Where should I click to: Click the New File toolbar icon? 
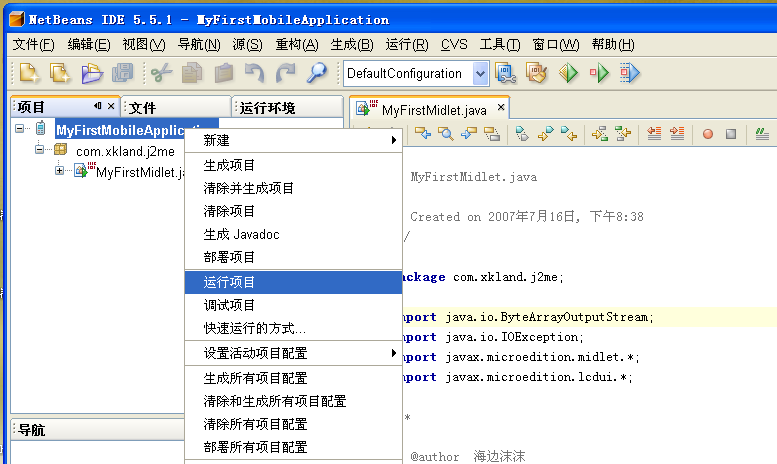[x=29, y=73]
